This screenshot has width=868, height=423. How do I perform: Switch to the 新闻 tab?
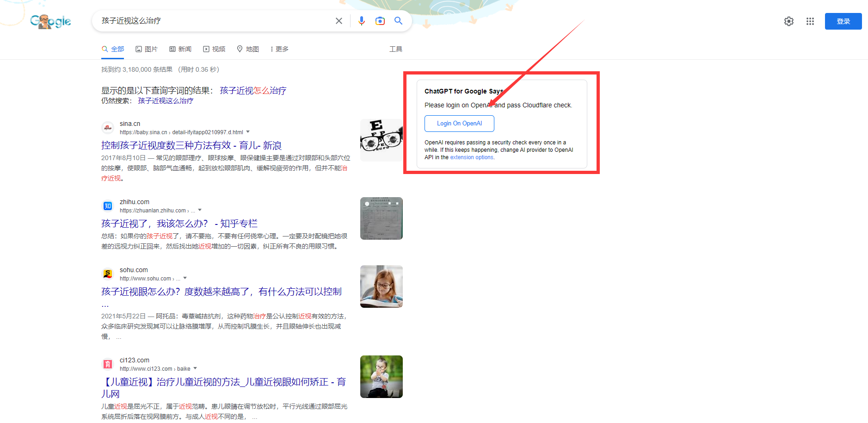(180, 49)
